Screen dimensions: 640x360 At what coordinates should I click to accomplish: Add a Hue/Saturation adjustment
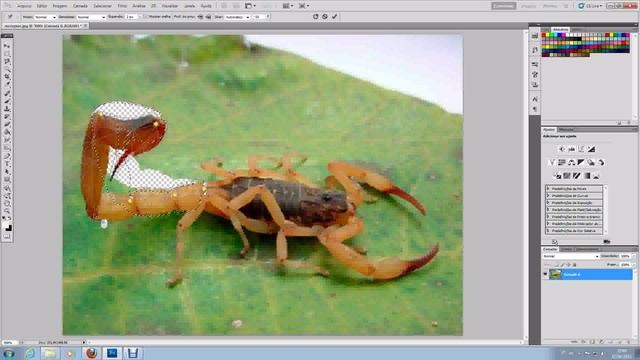(562, 162)
